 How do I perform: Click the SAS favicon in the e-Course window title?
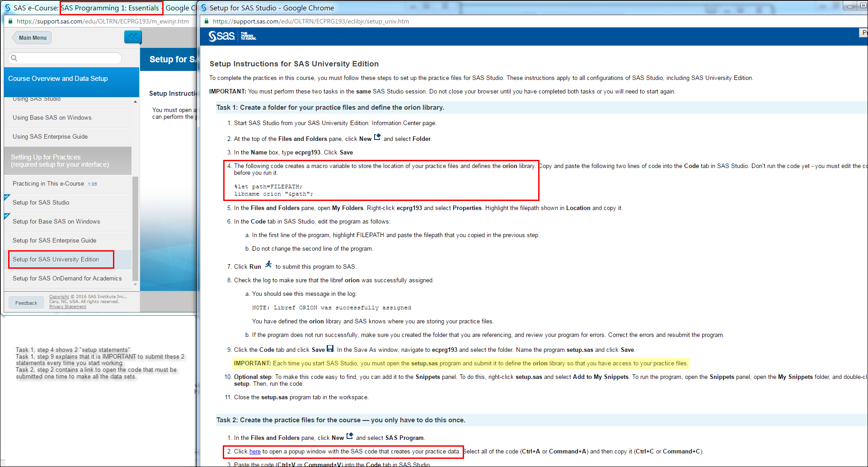[x=8, y=8]
